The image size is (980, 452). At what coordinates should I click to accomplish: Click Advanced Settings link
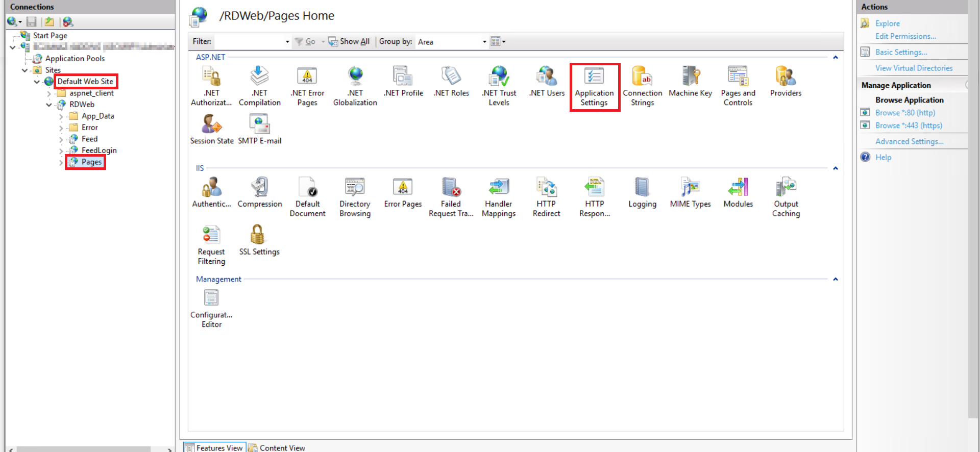(x=909, y=141)
